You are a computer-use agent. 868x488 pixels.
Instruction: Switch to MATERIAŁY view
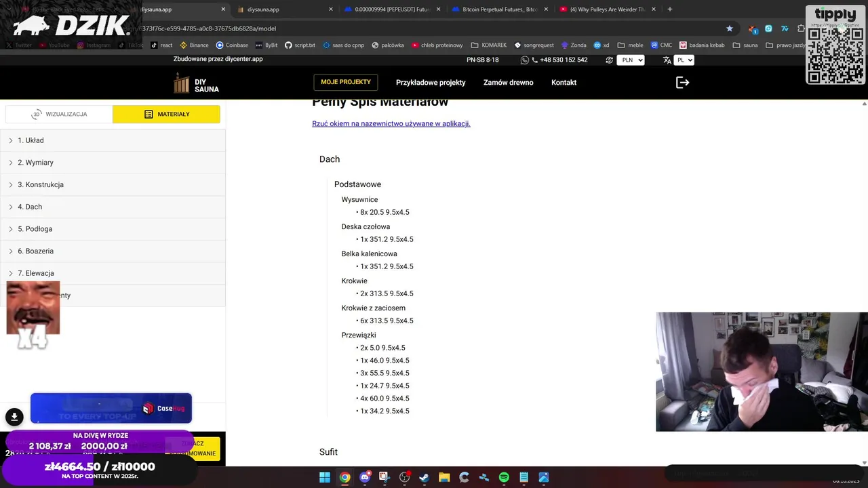[166, 114]
